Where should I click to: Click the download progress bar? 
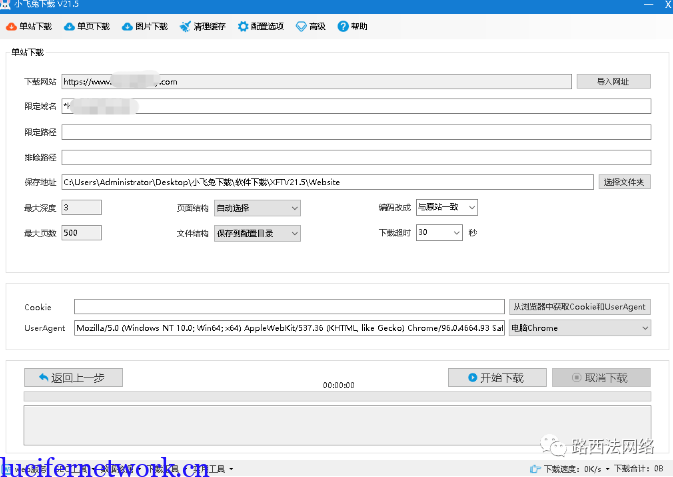pyautogui.click(x=337, y=396)
